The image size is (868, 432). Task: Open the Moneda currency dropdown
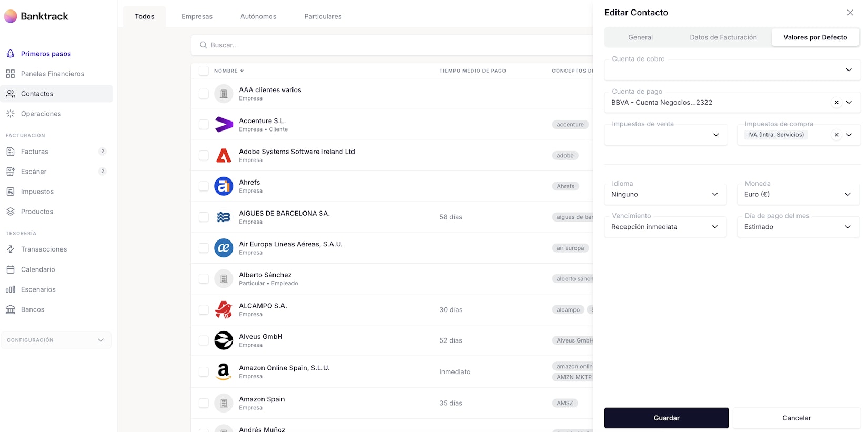pyautogui.click(x=798, y=195)
